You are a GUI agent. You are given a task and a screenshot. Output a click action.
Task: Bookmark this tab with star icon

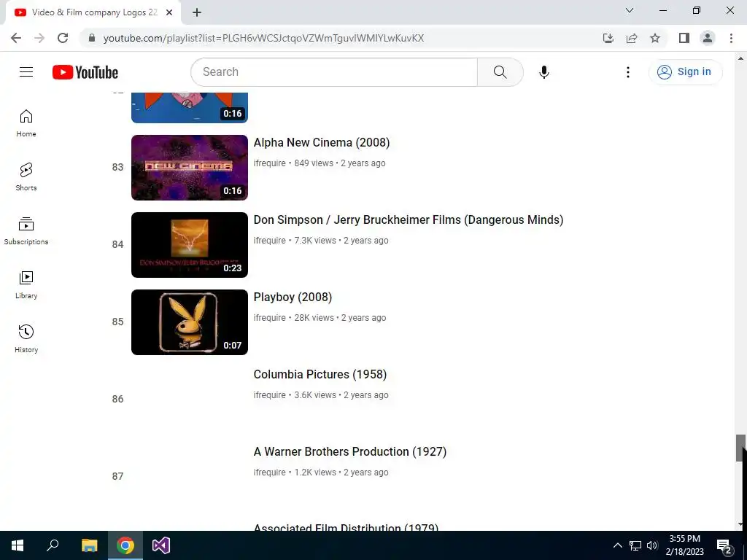click(655, 38)
